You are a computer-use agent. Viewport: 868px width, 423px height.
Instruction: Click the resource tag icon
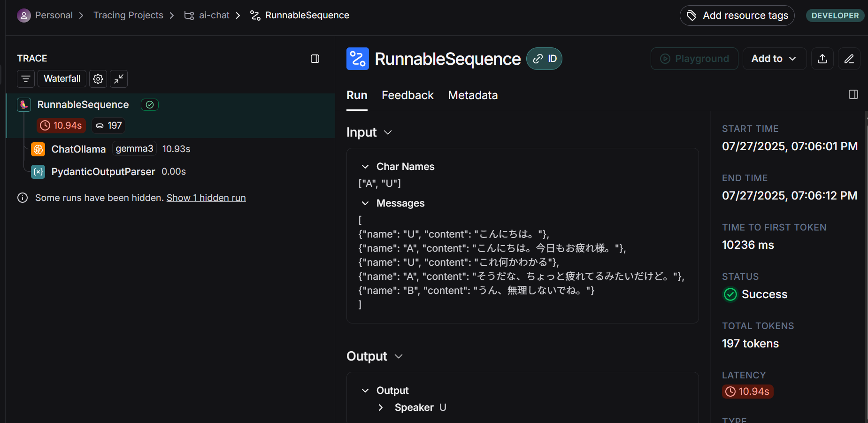691,15
